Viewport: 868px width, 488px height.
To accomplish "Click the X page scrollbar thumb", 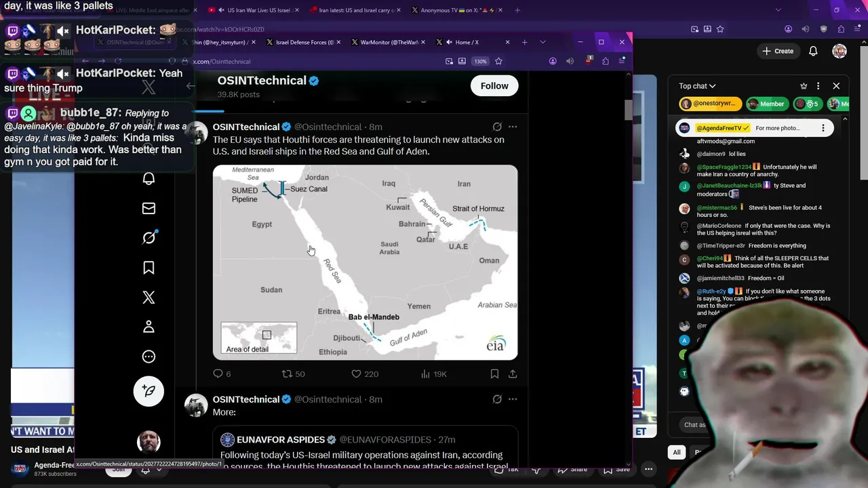I will point(629,110).
